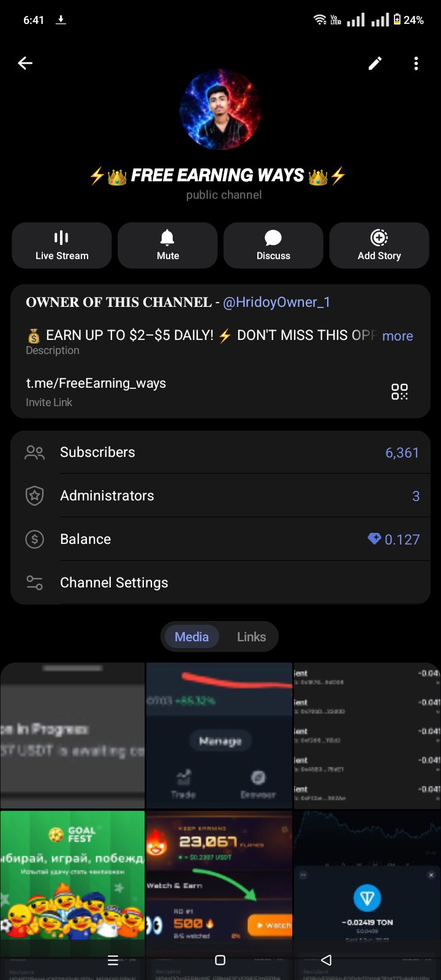Start a Live Stream

pyautogui.click(x=62, y=246)
